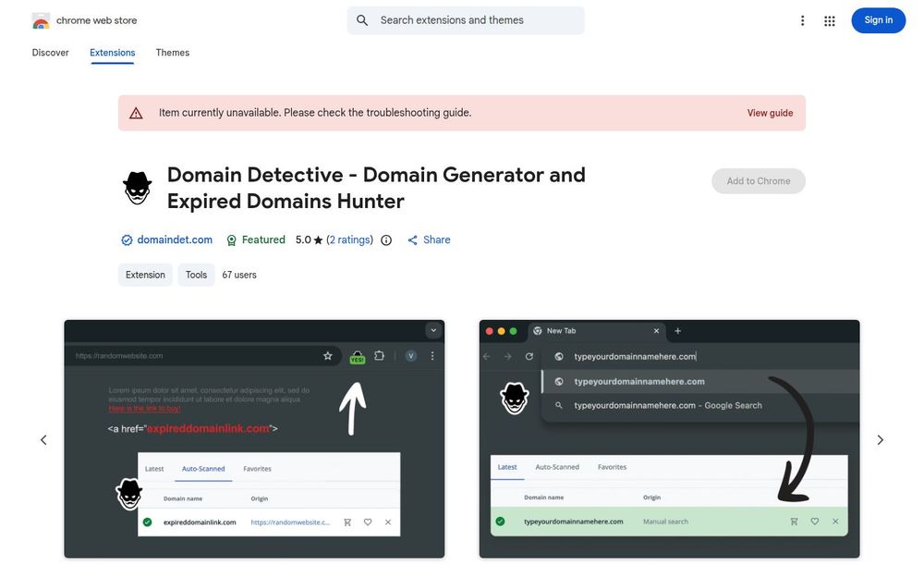Click the Tools category chip
The width and height of the screenshot is (924, 578).
click(196, 275)
